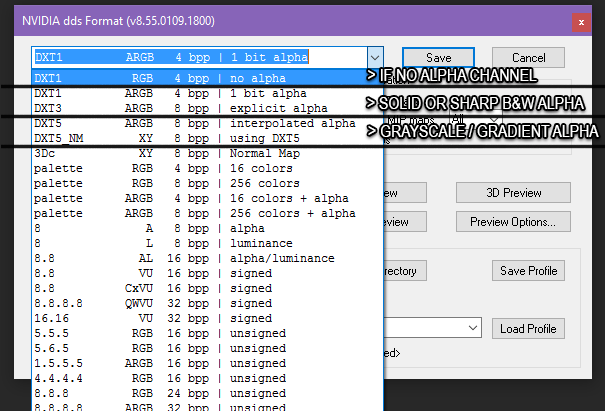The image size is (605, 411).
Task: Select 8.8.8 RGB 24 bpp unsigned
Action: pyautogui.click(x=208, y=394)
